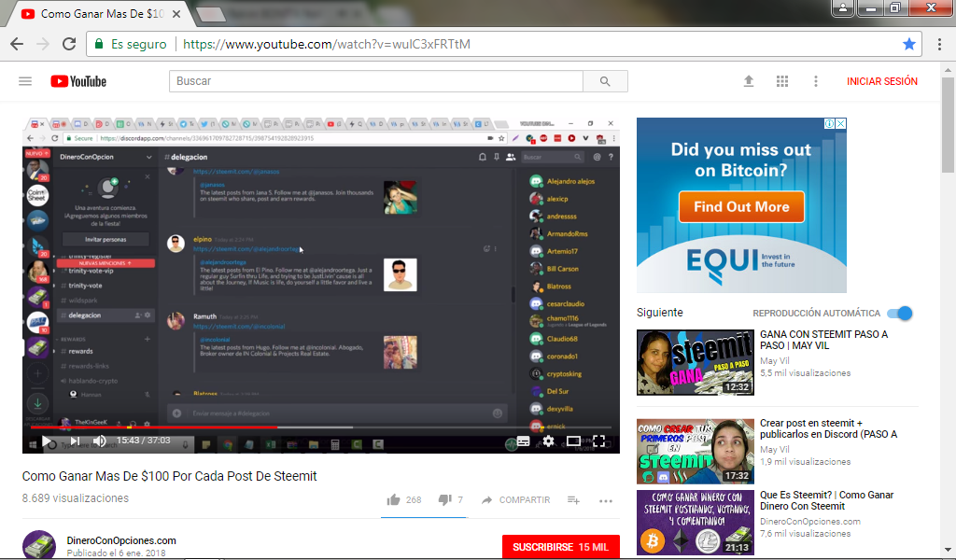Go to the YouTube home logo
Image resolution: width=956 pixels, height=560 pixels.
[78, 81]
